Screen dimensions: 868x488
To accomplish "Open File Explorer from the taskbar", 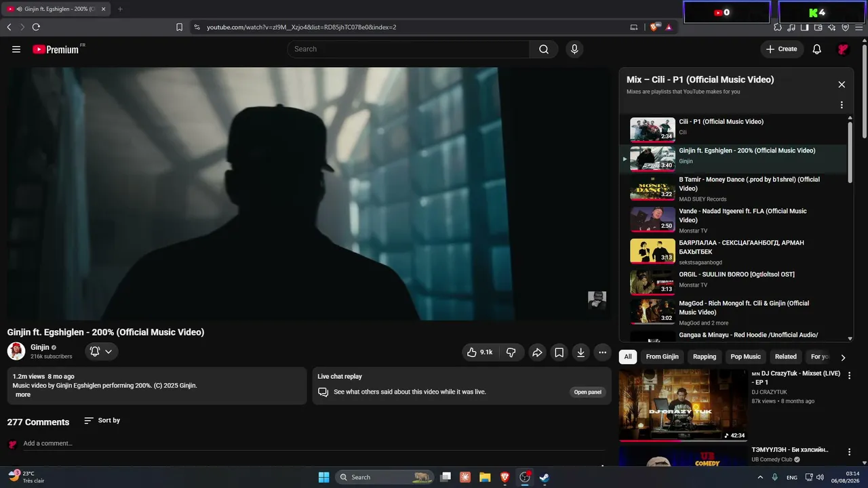I will point(485,477).
